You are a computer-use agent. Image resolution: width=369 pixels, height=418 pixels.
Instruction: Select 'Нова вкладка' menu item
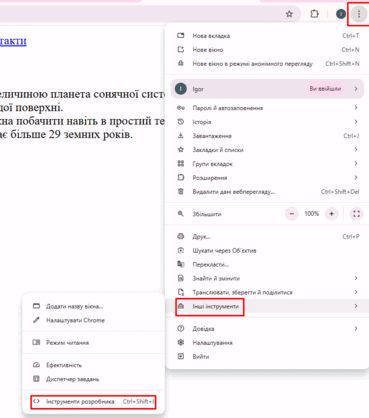coord(267,36)
